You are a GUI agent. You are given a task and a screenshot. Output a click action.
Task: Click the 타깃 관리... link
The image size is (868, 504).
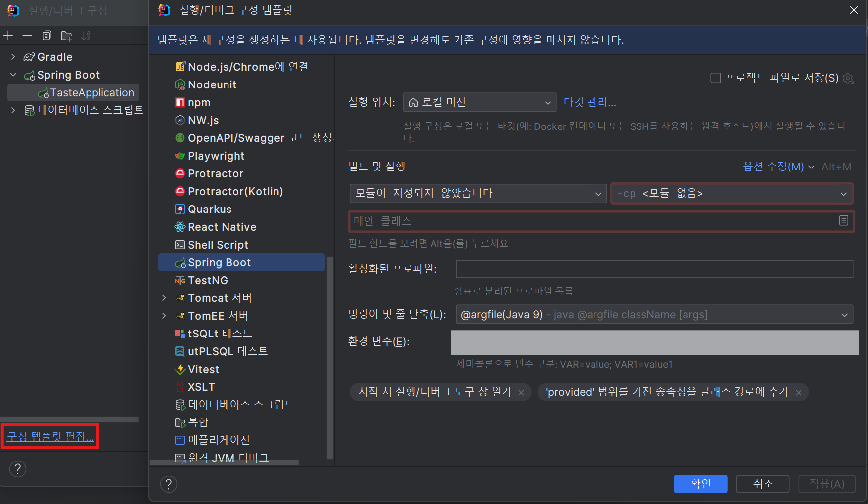tap(590, 102)
